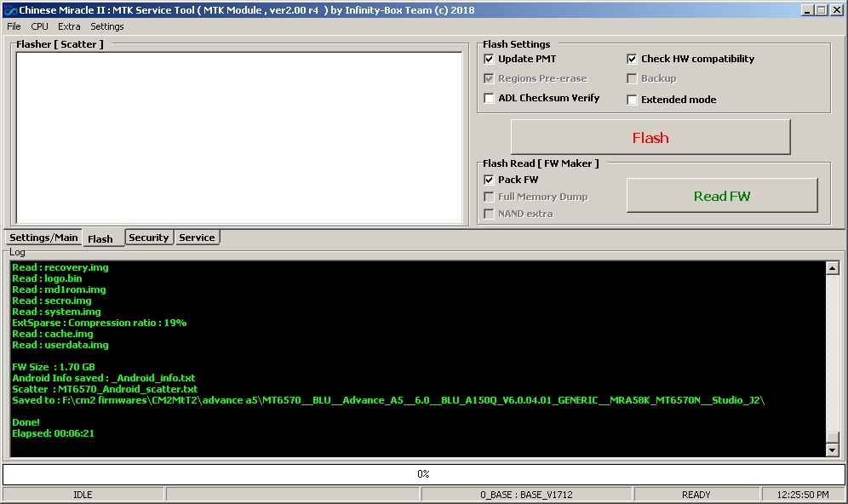Click the 'FW Size : 1.70 GB' line

pos(54,367)
